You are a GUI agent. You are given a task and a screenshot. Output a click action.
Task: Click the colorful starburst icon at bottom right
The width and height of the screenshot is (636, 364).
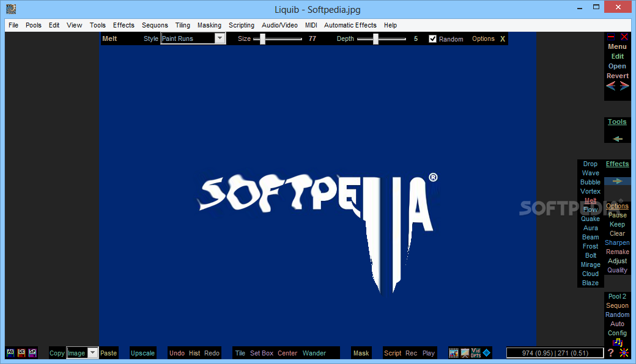click(x=624, y=352)
